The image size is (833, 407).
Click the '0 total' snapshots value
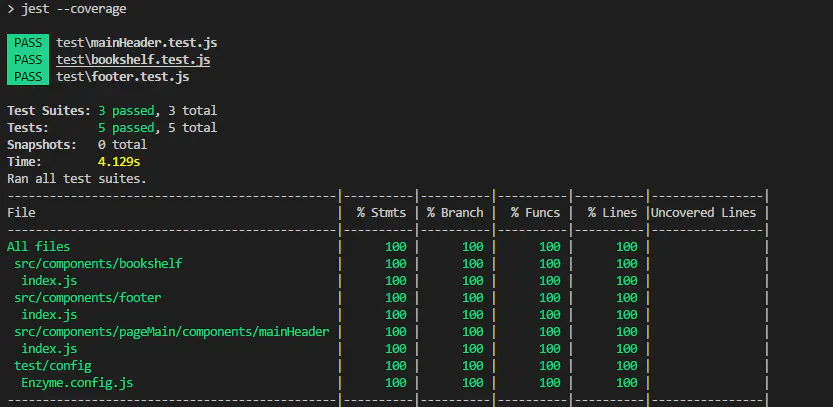coord(123,145)
